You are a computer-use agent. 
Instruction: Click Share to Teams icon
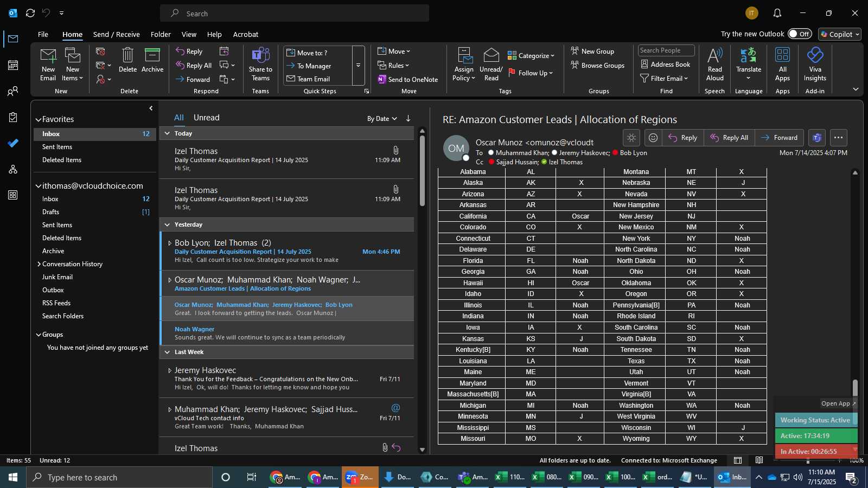[260, 64]
